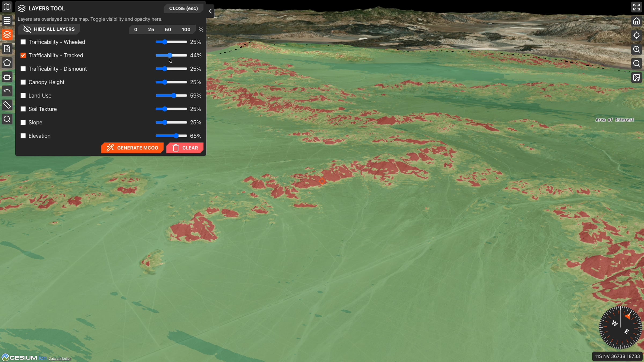Set opacity preset to 100
The image size is (644, 362).
tap(186, 29)
